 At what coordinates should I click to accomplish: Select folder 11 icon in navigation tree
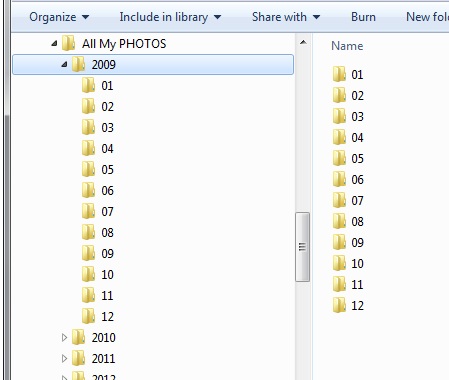[x=89, y=295]
